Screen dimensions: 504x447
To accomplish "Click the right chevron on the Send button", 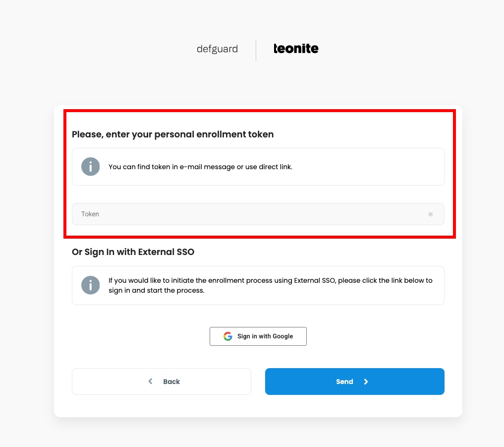I will pyautogui.click(x=366, y=382).
